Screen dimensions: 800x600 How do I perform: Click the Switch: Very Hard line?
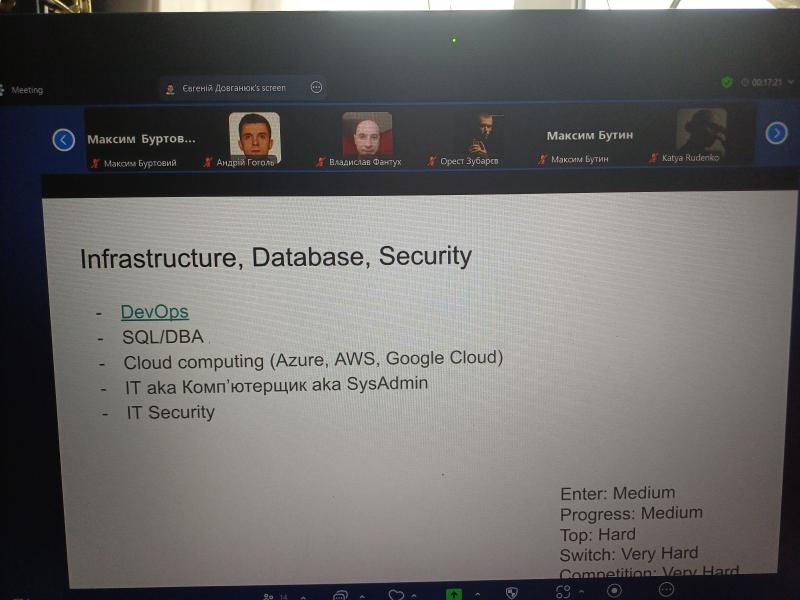tap(629, 554)
